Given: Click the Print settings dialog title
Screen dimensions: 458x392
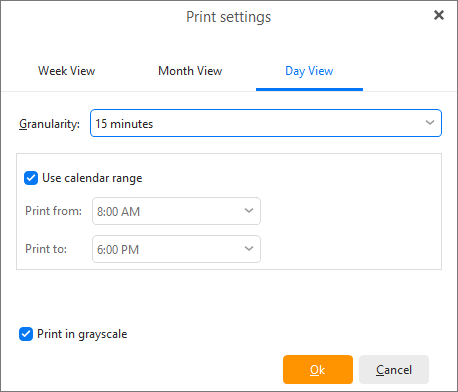Looking at the screenshot, I should [x=229, y=17].
